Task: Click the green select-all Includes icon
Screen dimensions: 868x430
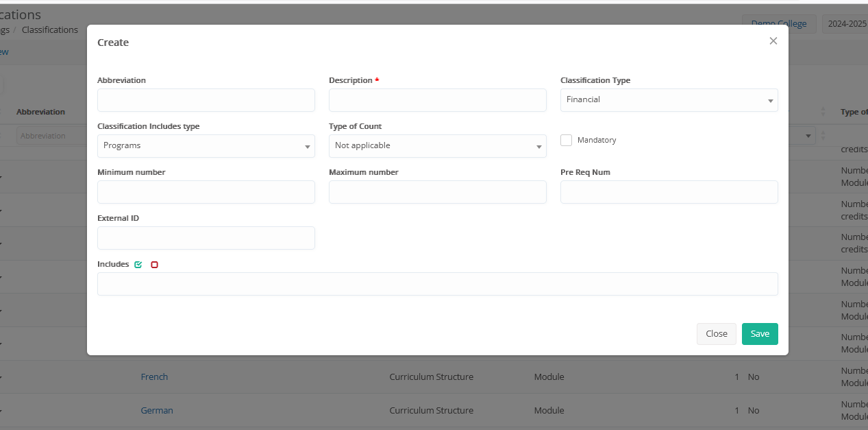Action: tap(138, 265)
